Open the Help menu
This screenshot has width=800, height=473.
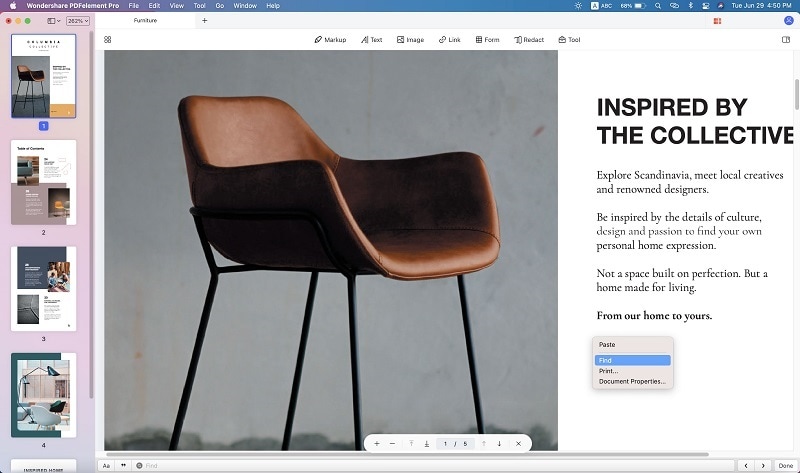[x=273, y=6]
